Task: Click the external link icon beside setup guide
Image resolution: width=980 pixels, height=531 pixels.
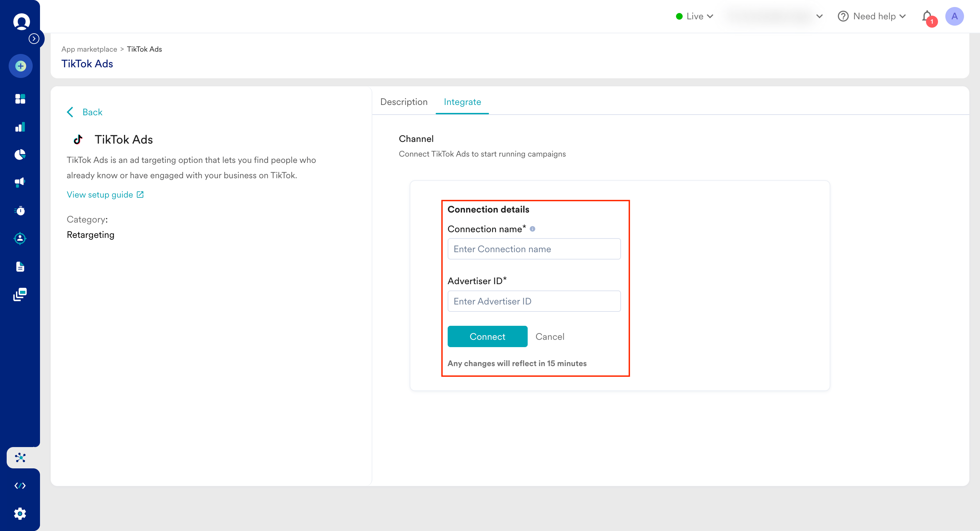Action: (x=140, y=195)
